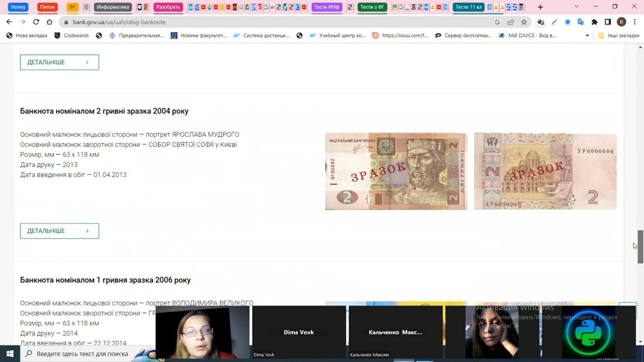This screenshot has height=362, width=644.
Task: Open front image of 2 гривні banknote
Action: [x=396, y=171]
